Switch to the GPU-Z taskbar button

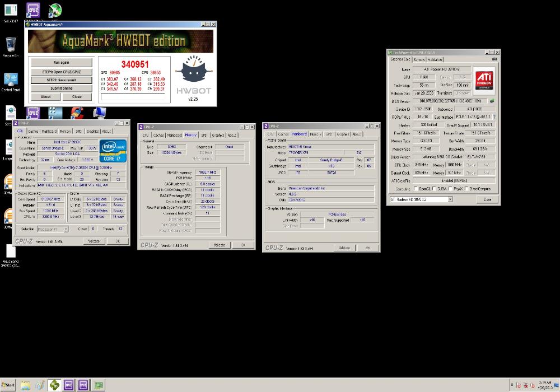pyautogui.click(x=99, y=385)
